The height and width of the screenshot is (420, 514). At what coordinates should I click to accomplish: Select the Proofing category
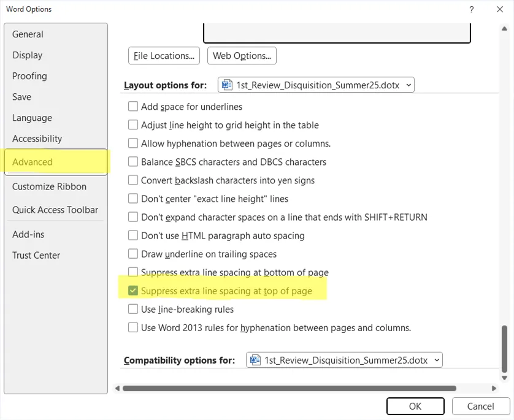29,76
